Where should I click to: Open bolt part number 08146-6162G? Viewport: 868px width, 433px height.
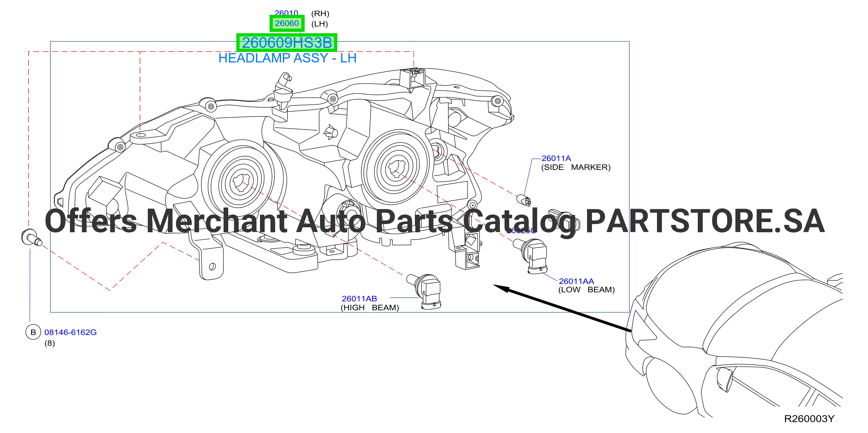click(71, 332)
